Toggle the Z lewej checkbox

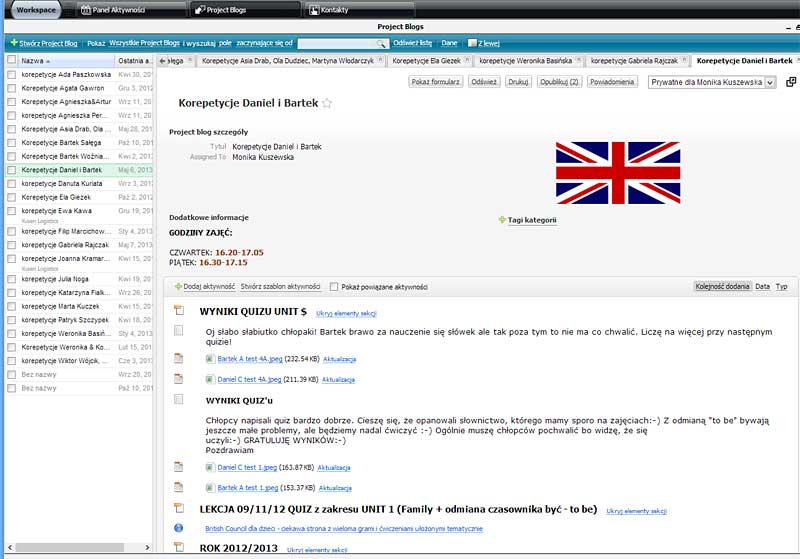472,43
